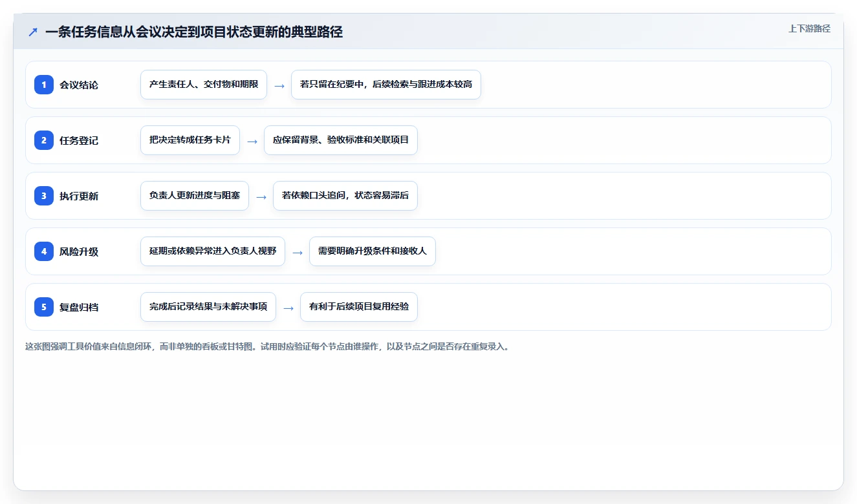Click the 把决定转成任务卡片 box
This screenshot has height=504, width=857.
(x=190, y=140)
